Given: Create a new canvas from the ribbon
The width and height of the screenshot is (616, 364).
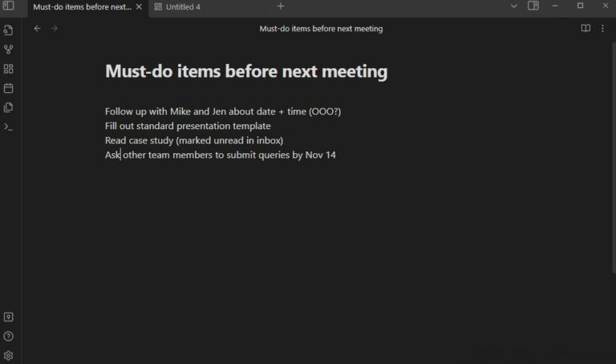Looking at the screenshot, I should click(x=8, y=69).
